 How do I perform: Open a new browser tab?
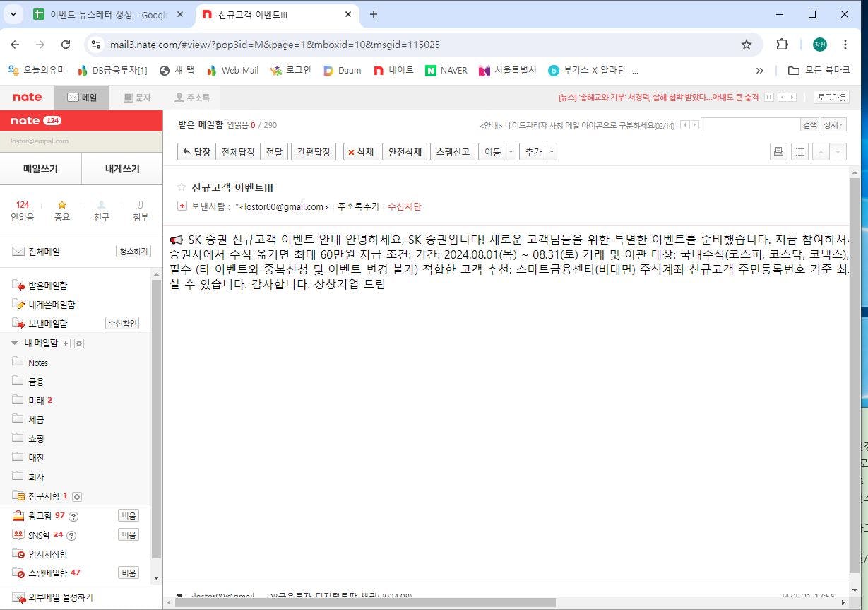click(374, 14)
